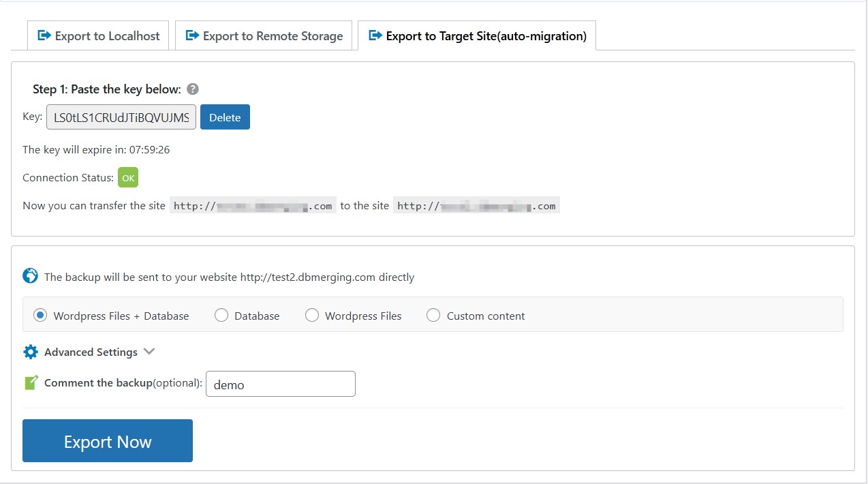The width and height of the screenshot is (868, 484).
Task: Click the export icon on Target Site tab
Action: tap(375, 35)
